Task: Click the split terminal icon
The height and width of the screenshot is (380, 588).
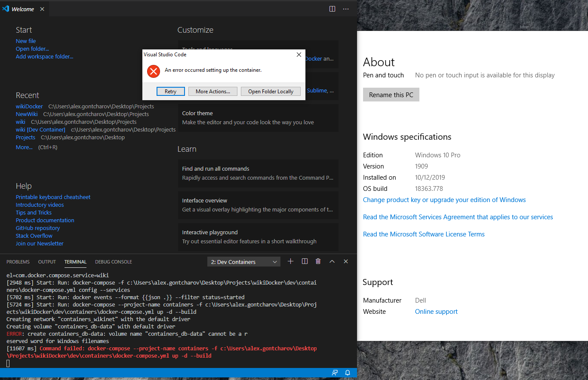Action: click(305, 261)
